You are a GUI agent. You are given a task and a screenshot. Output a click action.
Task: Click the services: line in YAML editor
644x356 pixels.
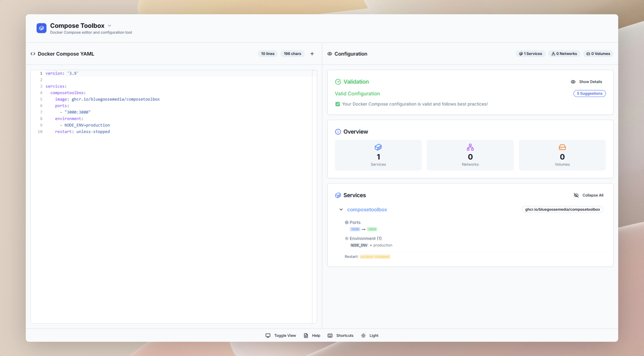56,86
